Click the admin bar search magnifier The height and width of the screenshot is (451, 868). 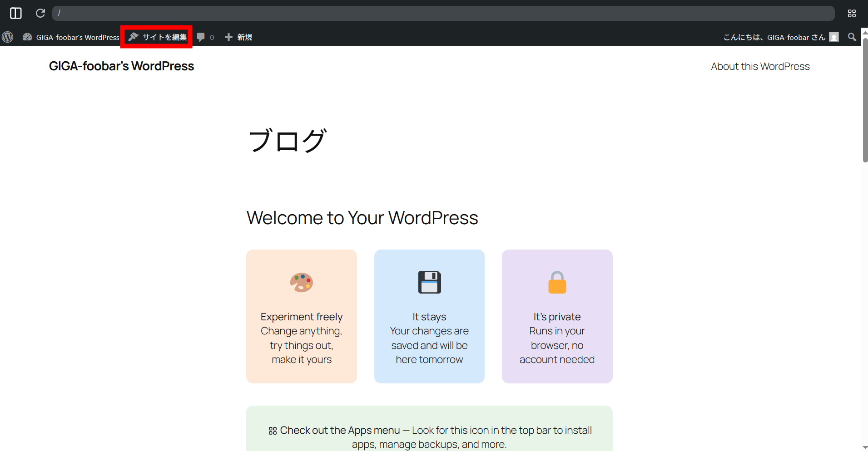tap(852, 37)
